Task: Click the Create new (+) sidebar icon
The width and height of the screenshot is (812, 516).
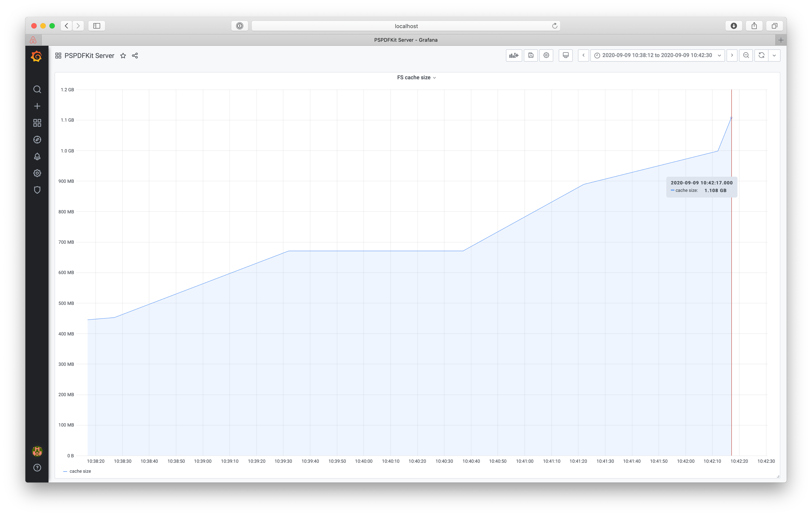Action: coord(37,106)
